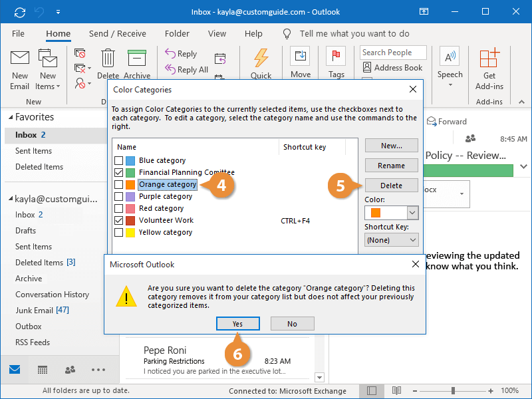Check the Red category checkbox
Screen dimensions: 532x399
tap(119, 208)
